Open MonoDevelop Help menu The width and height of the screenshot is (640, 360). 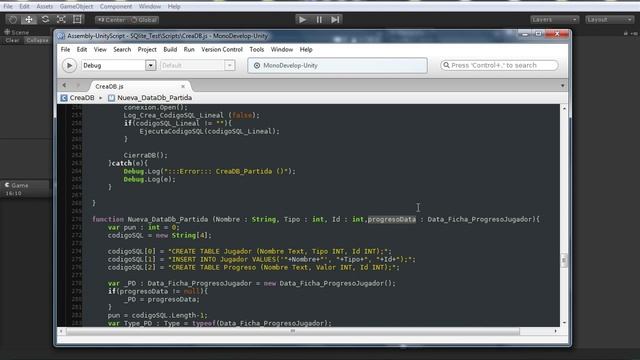pyautogui.click(x=306, y=49)
